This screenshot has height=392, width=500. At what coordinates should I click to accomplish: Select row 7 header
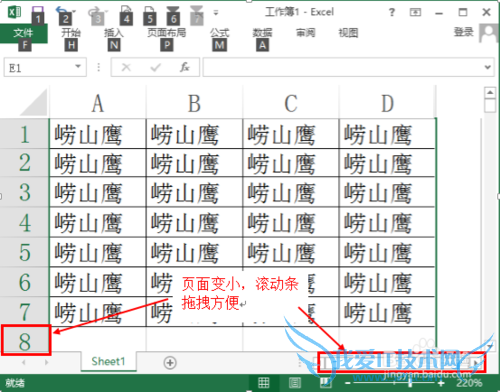point(24,311)
